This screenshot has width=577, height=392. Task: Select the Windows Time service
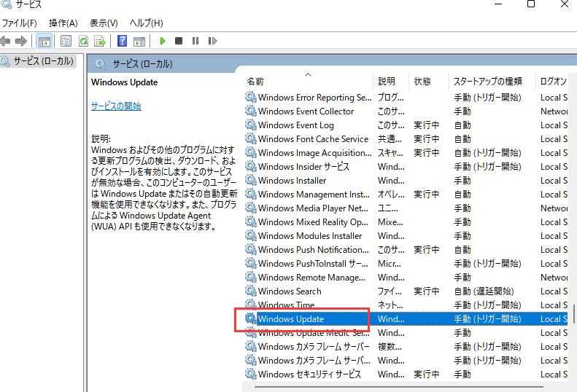click(406, 305)
